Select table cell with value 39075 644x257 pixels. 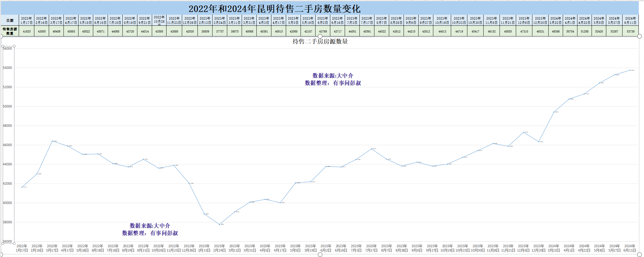click(x=235, y=31)
